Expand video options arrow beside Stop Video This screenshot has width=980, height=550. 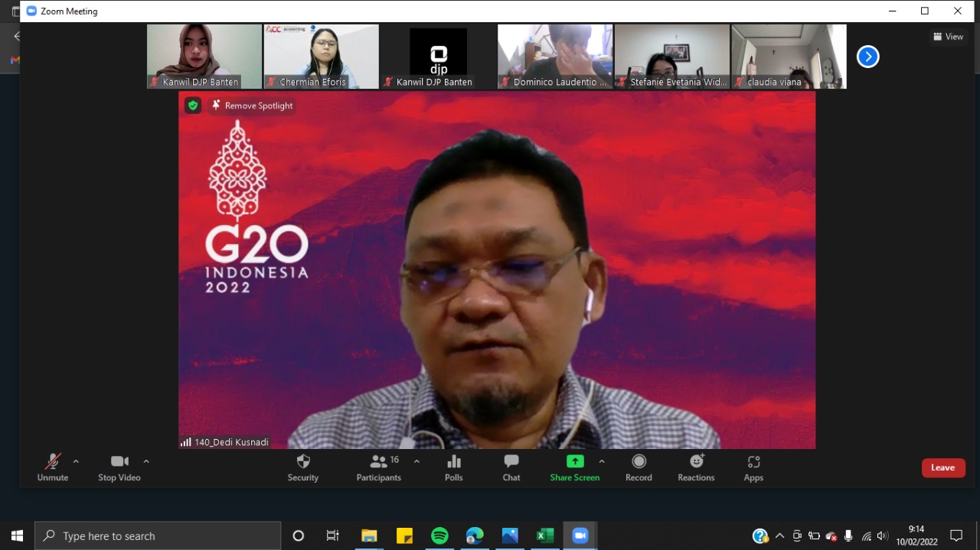point(146,461)
